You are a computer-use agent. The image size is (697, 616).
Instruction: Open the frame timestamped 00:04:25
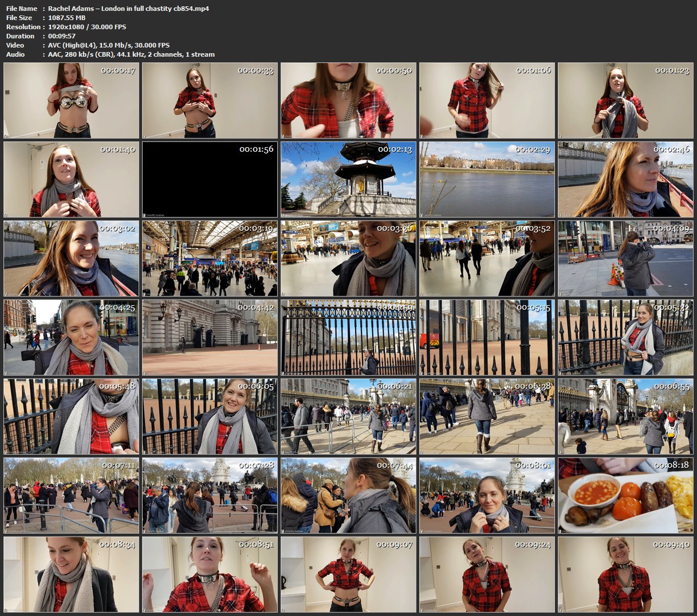tap(72, 338)
